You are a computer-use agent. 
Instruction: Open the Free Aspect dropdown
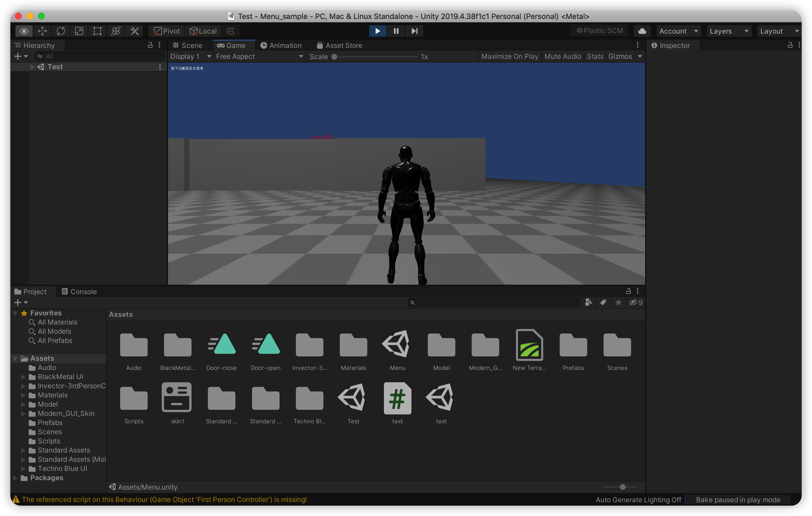[x=259, y=56]
